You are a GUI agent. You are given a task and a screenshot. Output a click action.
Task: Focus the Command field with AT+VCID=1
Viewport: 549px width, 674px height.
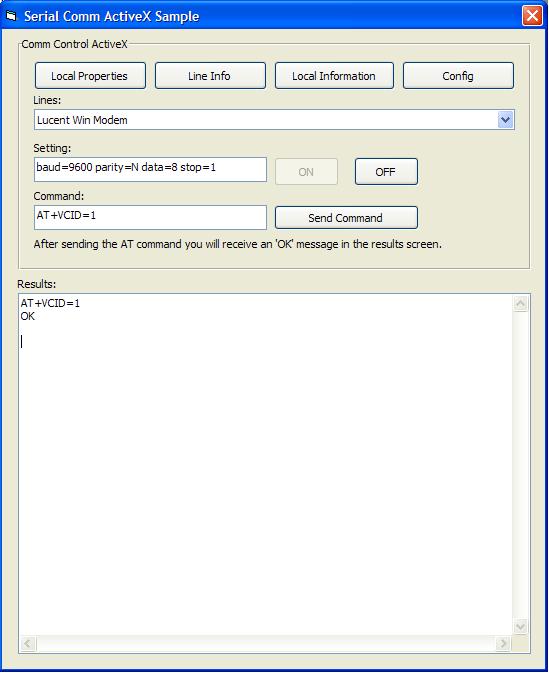coord(150,217)
